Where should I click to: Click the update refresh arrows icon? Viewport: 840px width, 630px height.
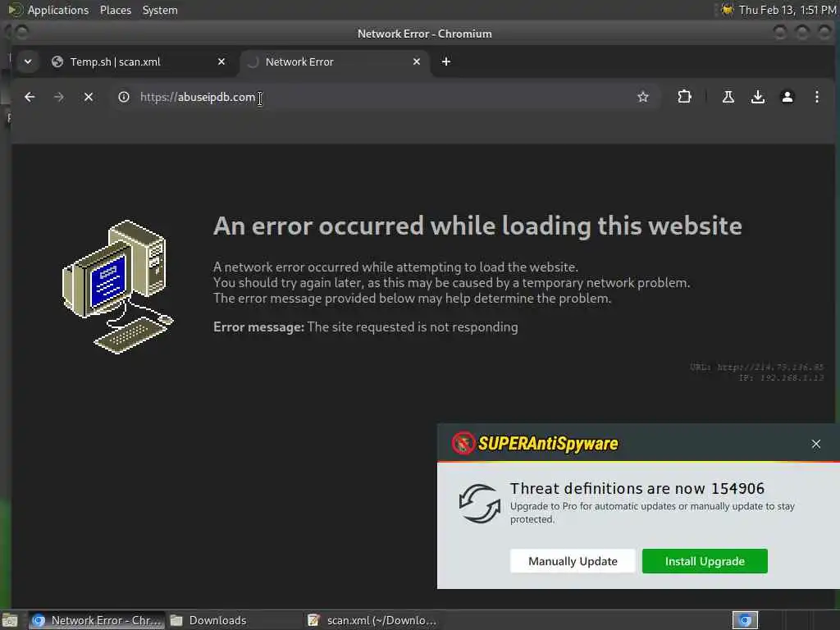(479, 503)
